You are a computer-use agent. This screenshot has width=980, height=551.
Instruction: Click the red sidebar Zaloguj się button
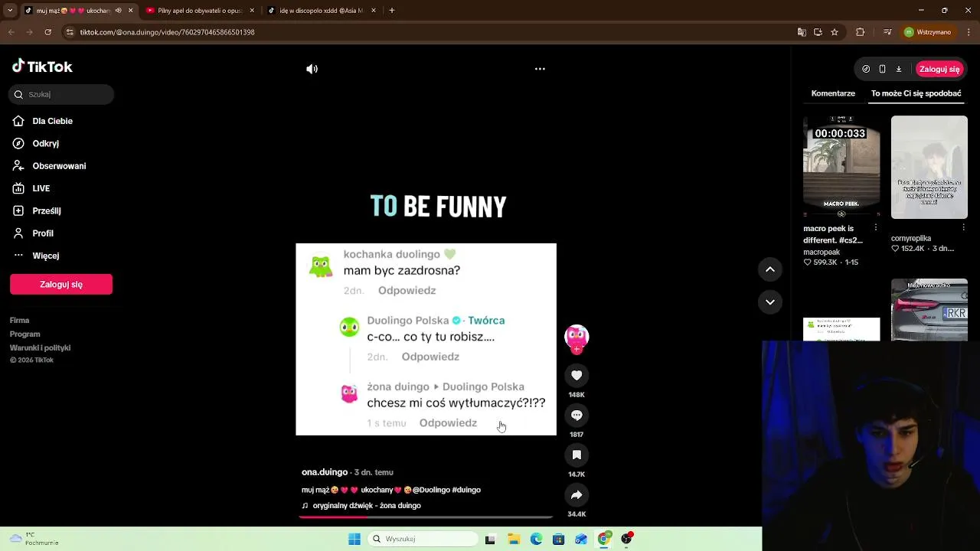click(61, 284)
